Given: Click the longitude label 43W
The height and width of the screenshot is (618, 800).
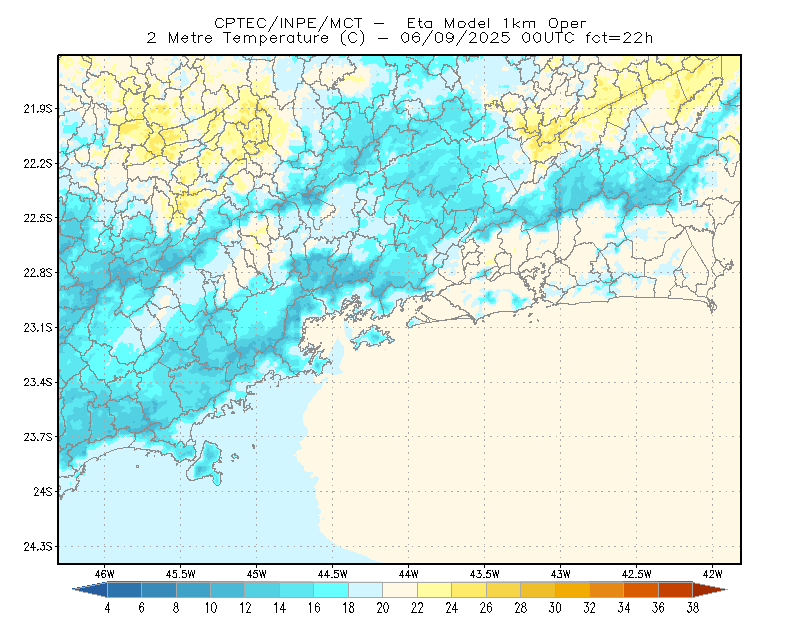Looking at the screenshot, I should (561, 574).
